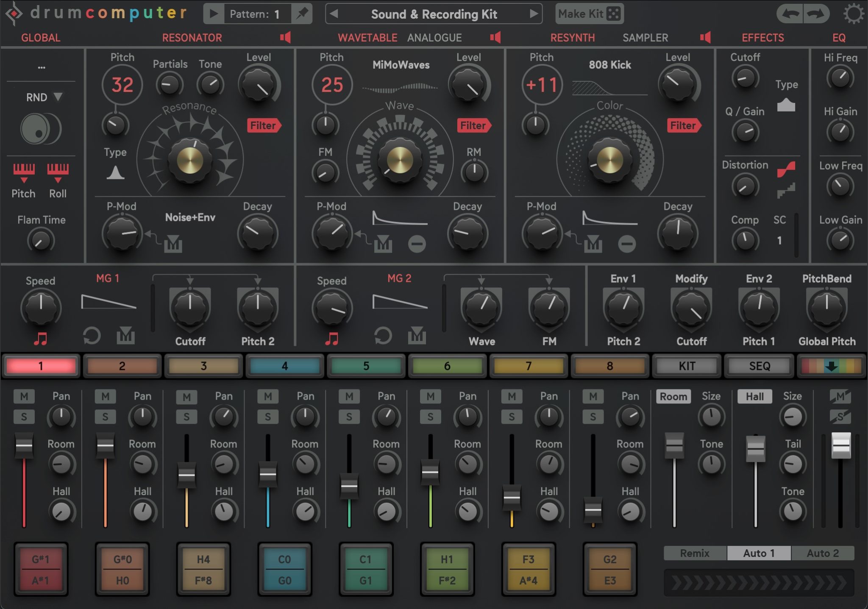Toggle the Wavetable Filter tag
The width and height of the screenshot is (868, 609).
coord(474,125)
